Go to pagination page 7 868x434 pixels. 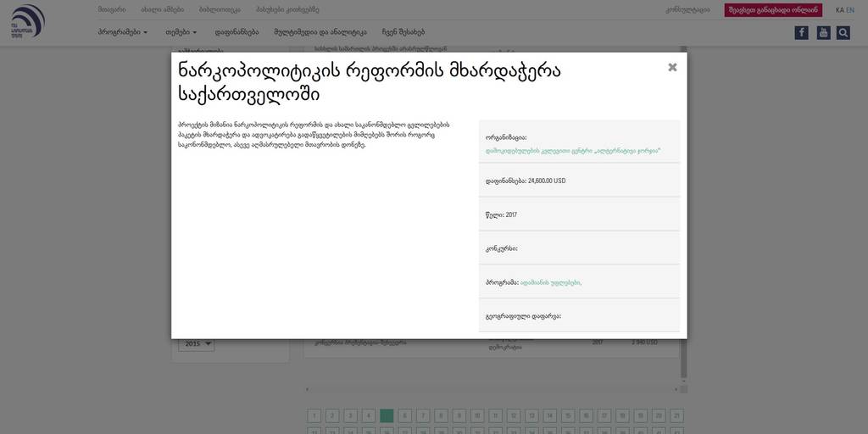click(x=423, y=415)
